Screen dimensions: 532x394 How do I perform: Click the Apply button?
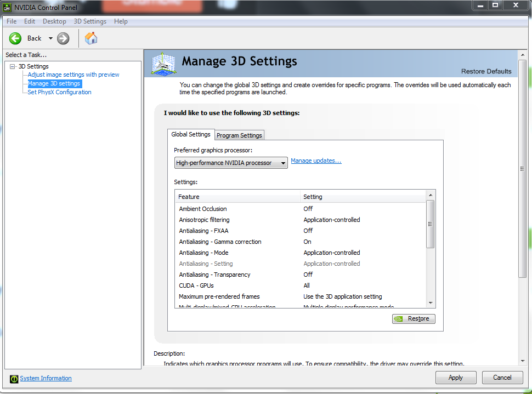point(456,378)
